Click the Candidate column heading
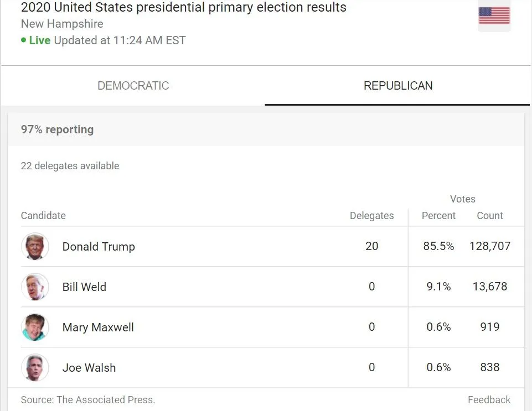532x411 pixels. point(43,216)
